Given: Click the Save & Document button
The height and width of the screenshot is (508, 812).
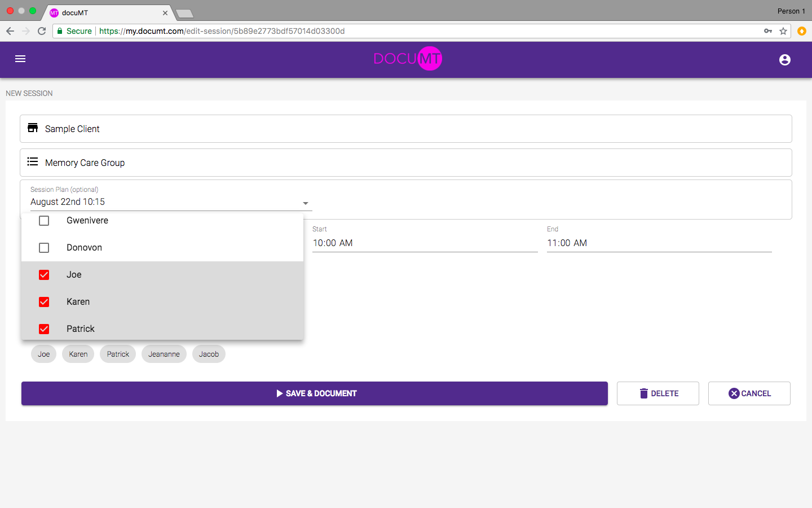Looking at the screenshot, I should 314,393.
